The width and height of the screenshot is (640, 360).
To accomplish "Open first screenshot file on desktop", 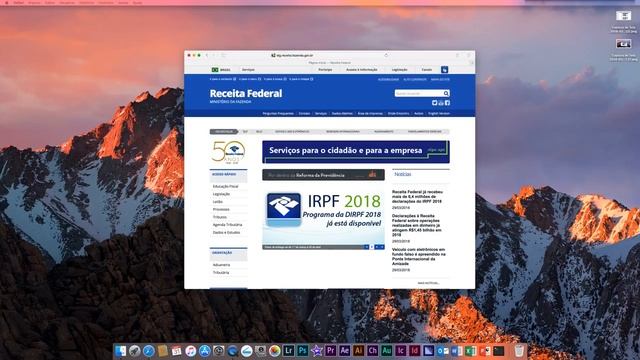I will (623, 16).
